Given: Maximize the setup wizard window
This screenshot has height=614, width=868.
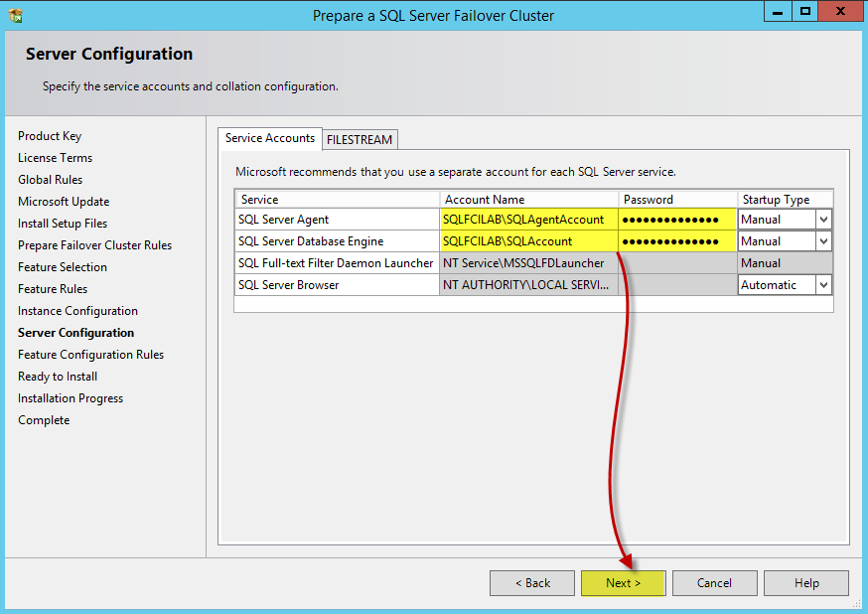Looking at the screenshot, I should tap(804, 12).
